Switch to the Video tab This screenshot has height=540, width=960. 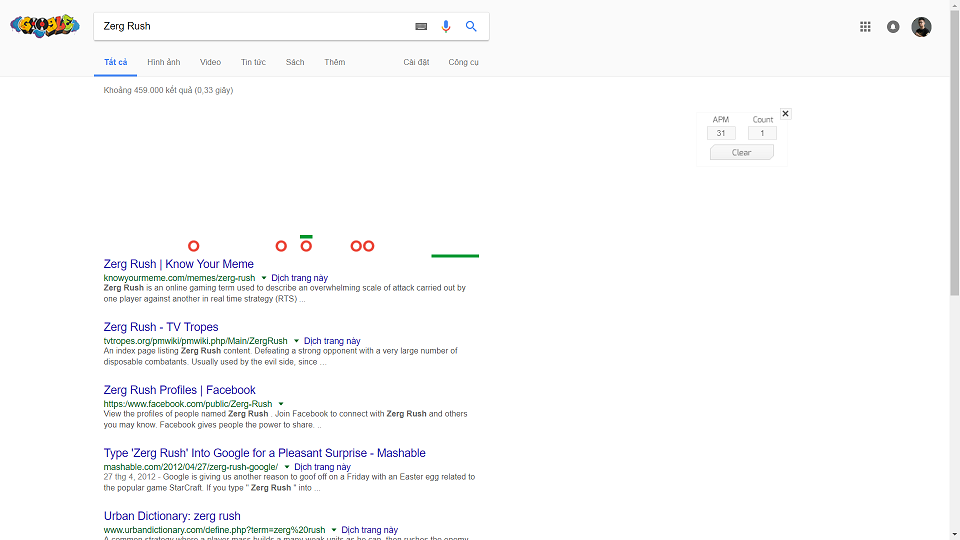point(210,62)
